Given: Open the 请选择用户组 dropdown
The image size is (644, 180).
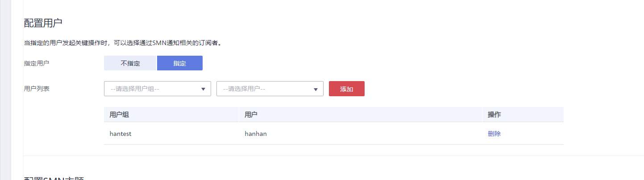Looking at the screenshot, I should coord(158,89).
